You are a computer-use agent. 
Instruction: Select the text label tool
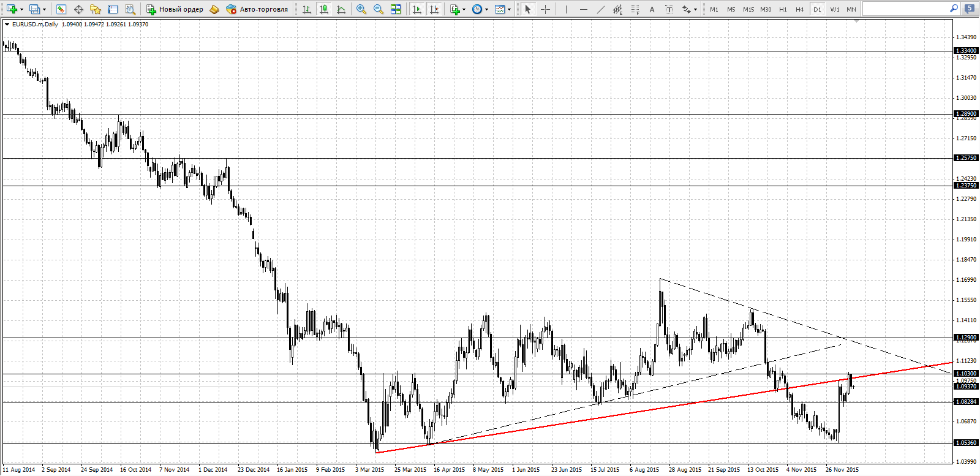(x=669, y=9)
